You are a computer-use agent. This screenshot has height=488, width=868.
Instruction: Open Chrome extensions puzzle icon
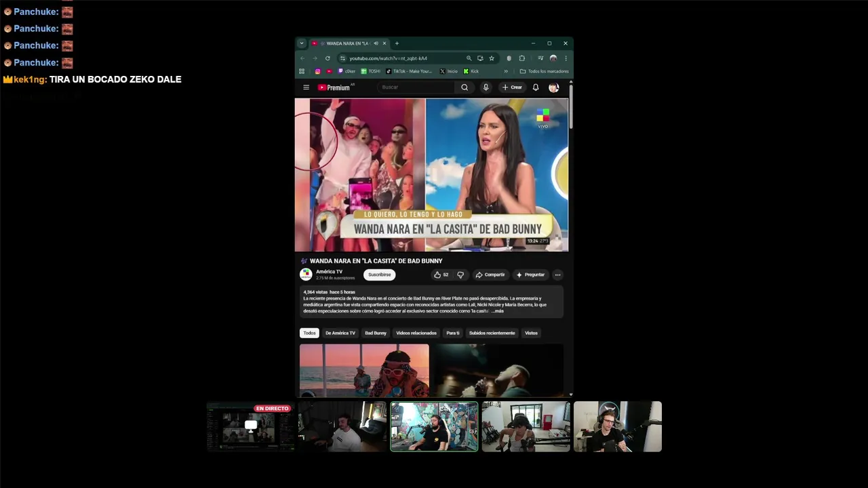521,58
